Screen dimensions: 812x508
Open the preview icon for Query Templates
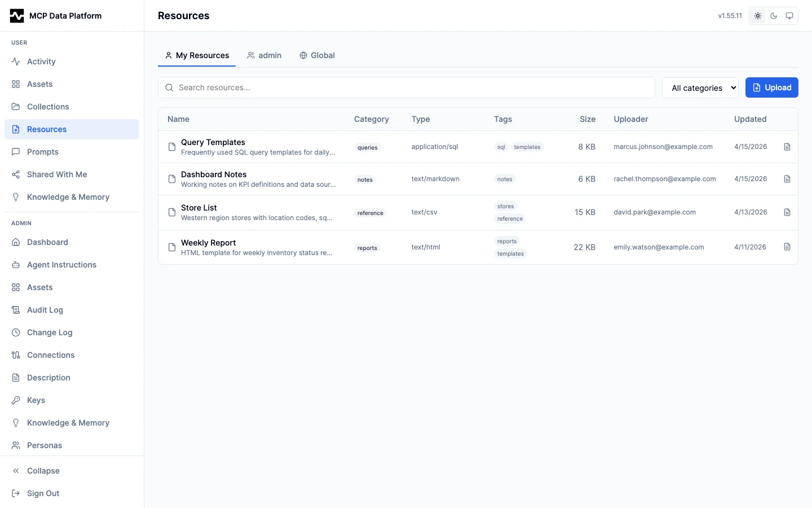pos(787,147)
